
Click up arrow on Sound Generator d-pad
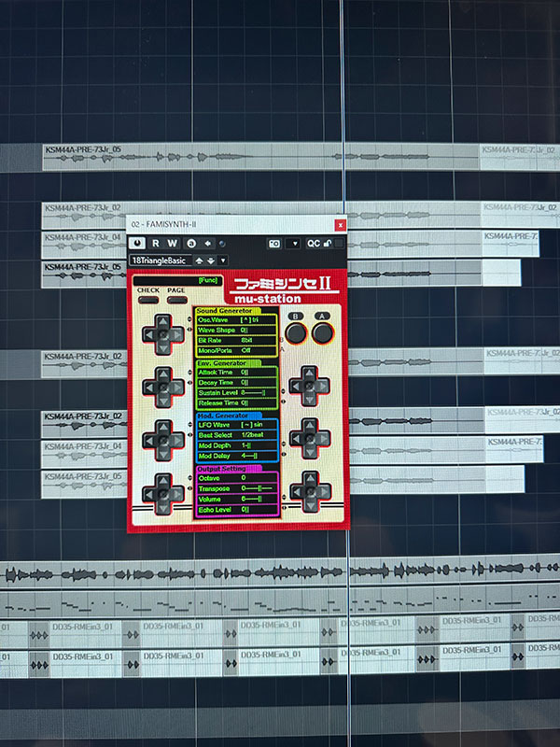tap(162, 320)
